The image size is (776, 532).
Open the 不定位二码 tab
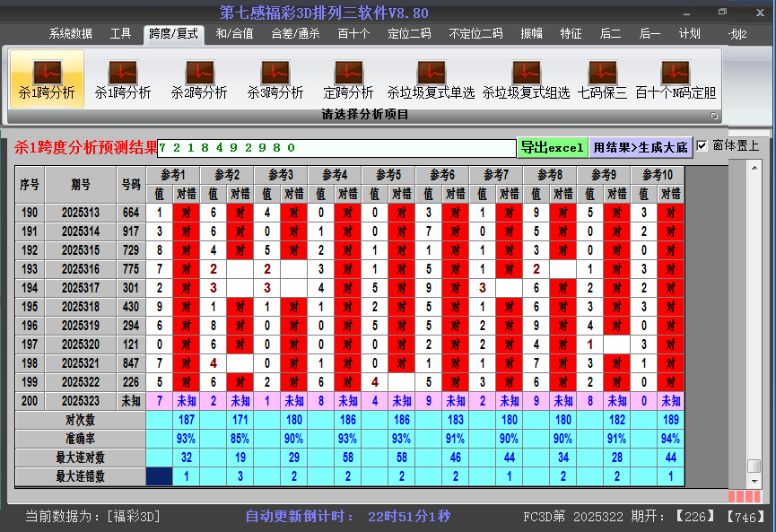pyautogui.click(x=475, y=34)
